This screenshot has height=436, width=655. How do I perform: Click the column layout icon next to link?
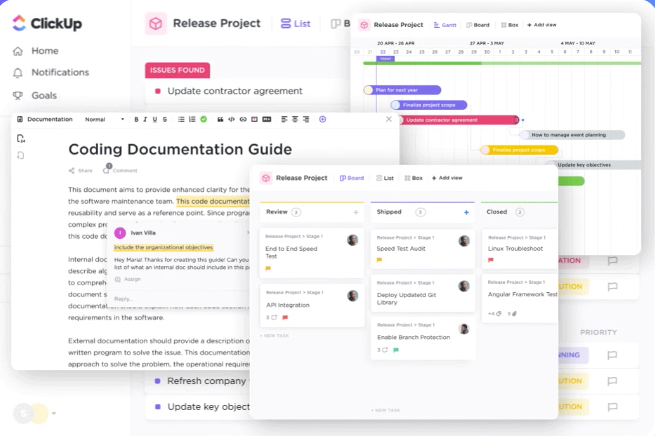coord(254,119)
